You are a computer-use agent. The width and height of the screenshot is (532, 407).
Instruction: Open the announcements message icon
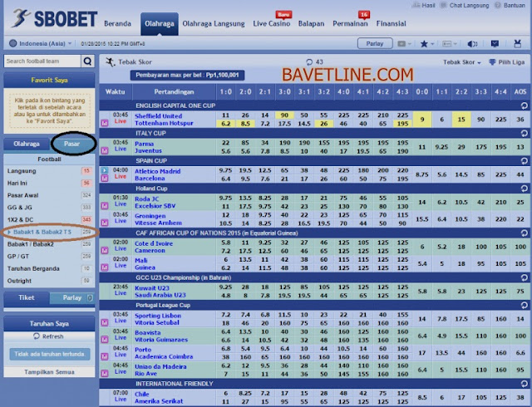coord(495,43)
